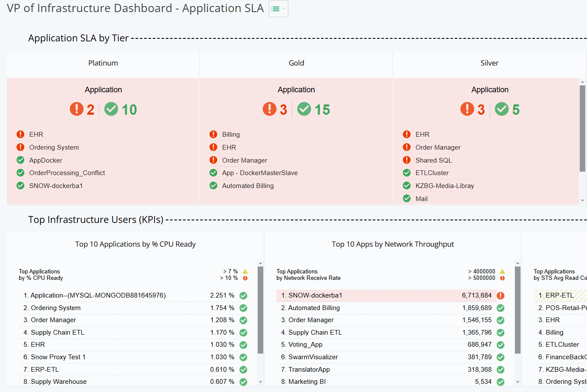
Task: Click Network Throughput list scrollbar thumb
Action: (x=518, y=310)
